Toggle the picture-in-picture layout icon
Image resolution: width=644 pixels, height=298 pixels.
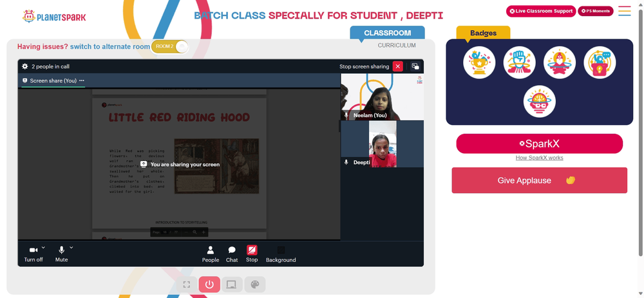415,66
